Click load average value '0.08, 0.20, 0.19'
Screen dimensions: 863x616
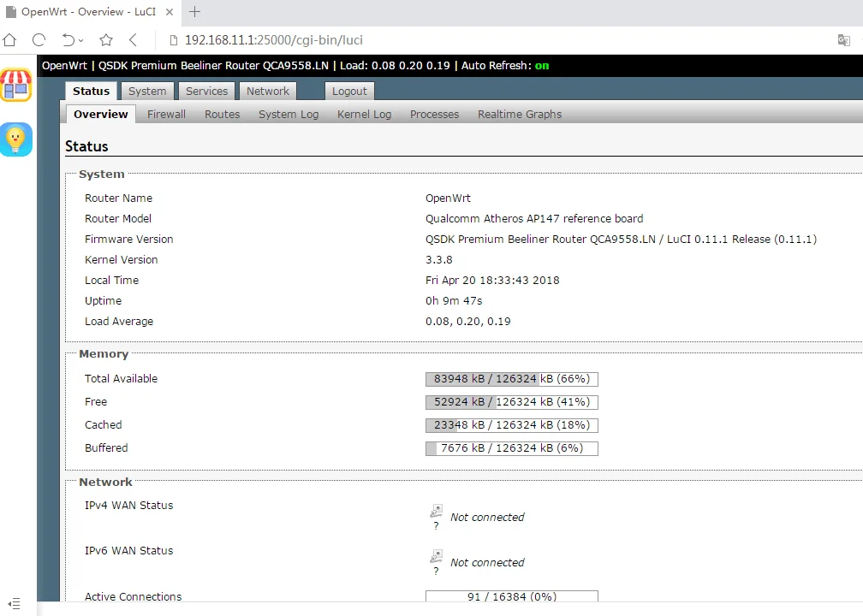(x=467, y=321)
